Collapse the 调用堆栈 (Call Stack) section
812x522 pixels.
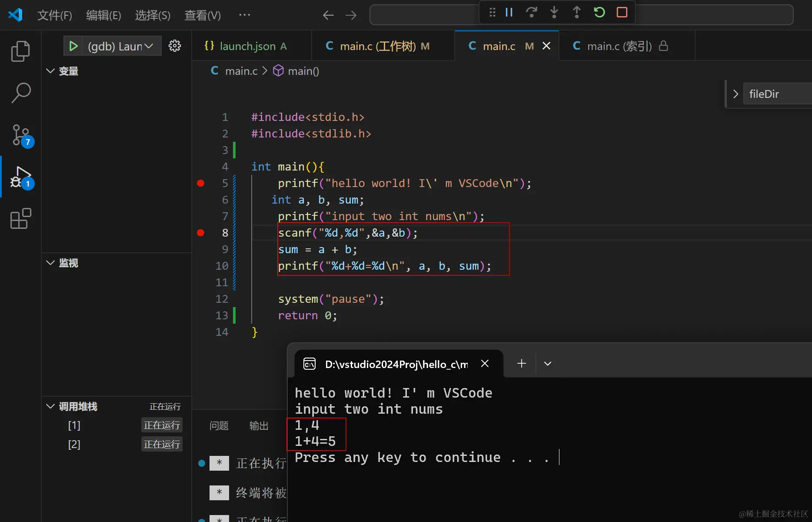[x=50, y=406]
